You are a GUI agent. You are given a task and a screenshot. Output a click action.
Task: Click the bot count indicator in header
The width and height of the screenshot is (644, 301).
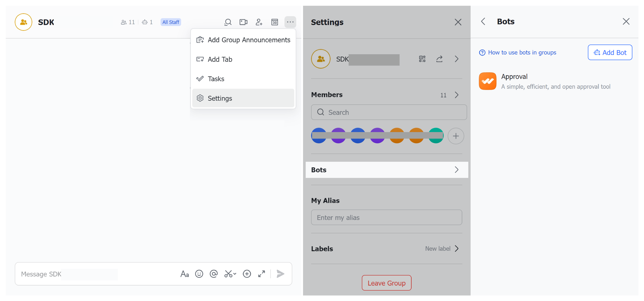[x=147, y=22]
